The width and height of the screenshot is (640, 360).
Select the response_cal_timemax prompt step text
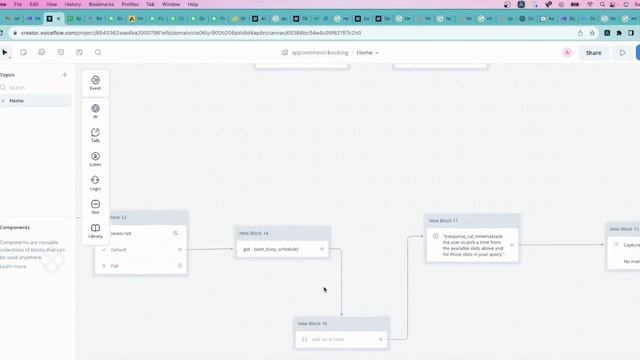tap(473, 245)
